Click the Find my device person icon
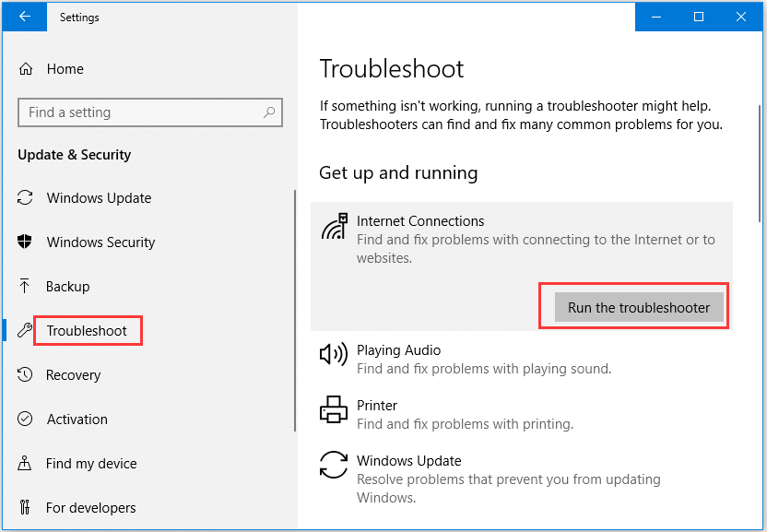The image size is (767, 532). click(26, 464)
